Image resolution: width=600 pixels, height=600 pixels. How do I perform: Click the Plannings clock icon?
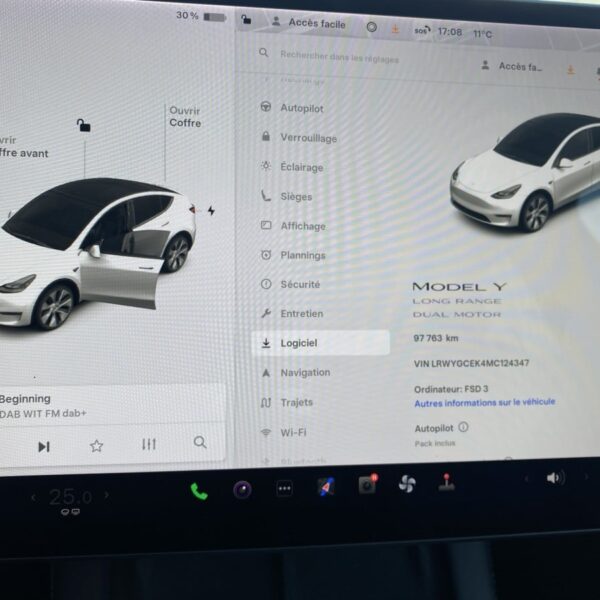tap(266, 255)
